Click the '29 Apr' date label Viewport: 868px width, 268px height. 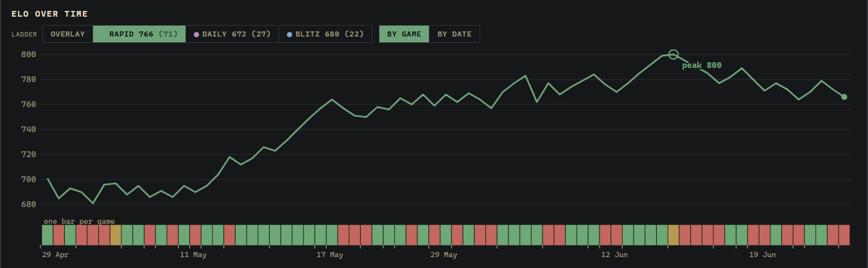(55, 255)
